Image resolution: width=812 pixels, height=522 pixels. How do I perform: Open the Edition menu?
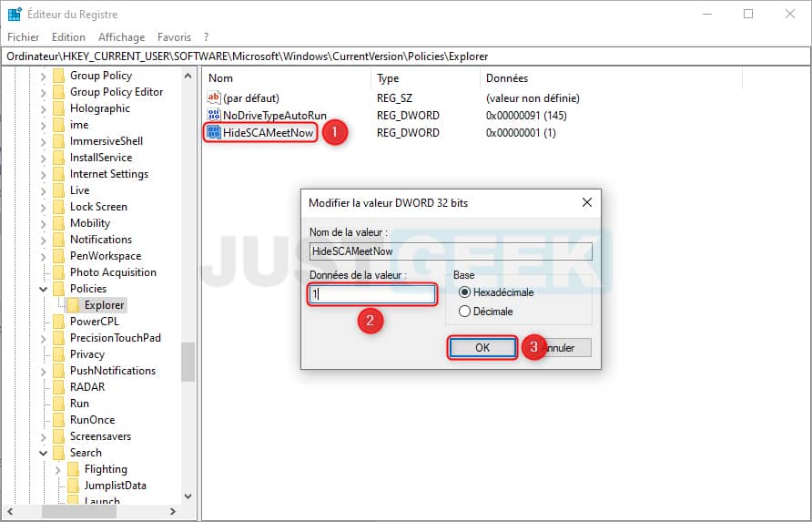point(68,37)
